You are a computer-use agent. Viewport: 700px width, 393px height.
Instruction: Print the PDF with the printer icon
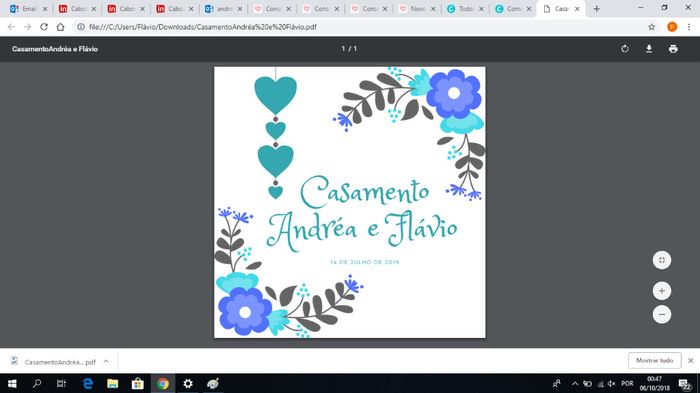[673, 49]
